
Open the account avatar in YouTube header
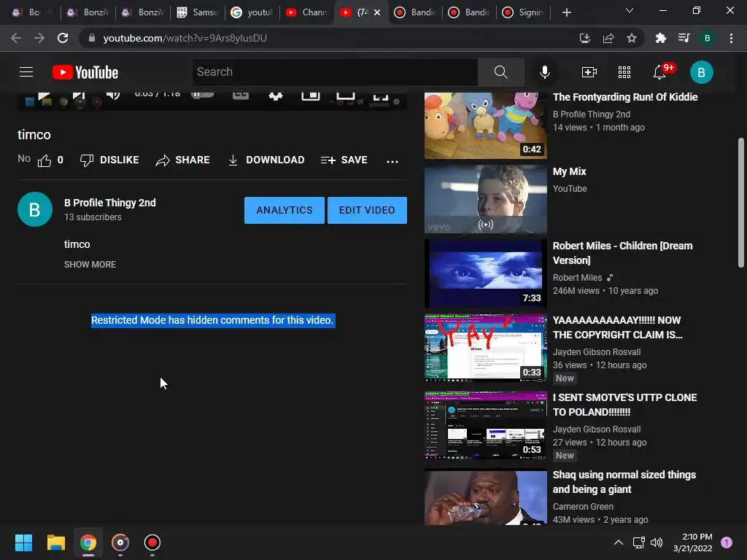[701, 72]
